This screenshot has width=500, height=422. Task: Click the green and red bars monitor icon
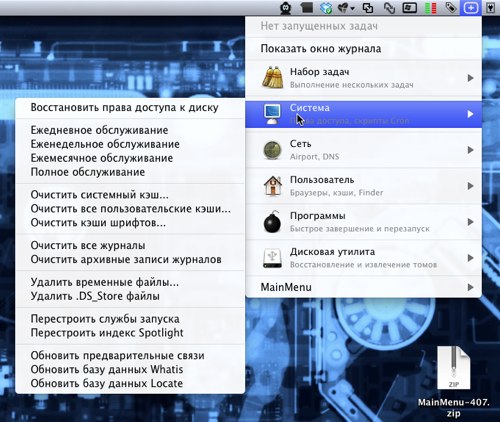(430, 8)
